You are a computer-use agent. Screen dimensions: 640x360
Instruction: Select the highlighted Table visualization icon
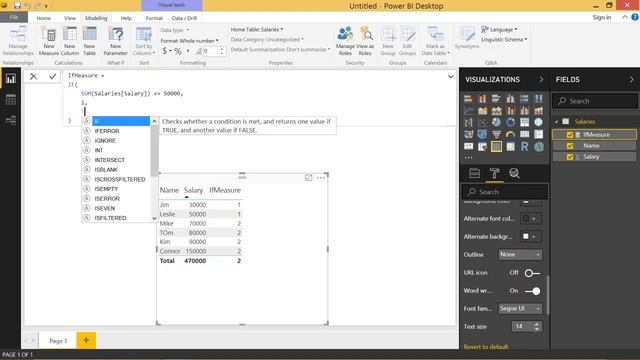pyautogui.click(x=496, y=147)
